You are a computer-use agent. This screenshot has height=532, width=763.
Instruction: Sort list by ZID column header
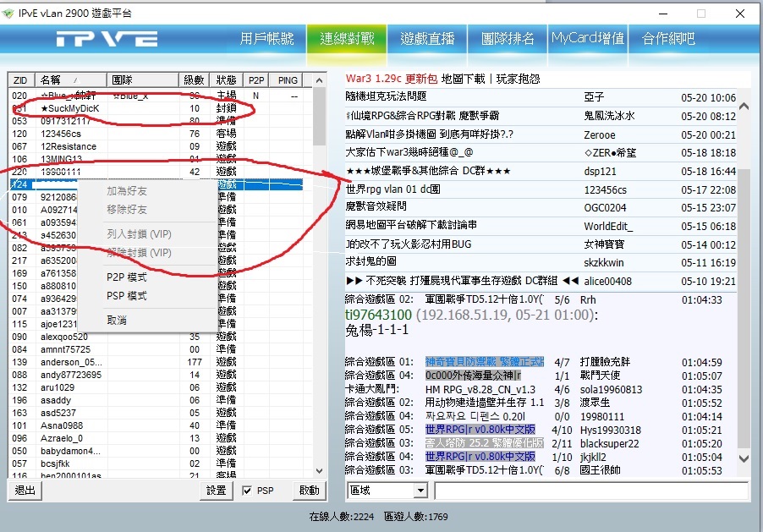[21, 80]
